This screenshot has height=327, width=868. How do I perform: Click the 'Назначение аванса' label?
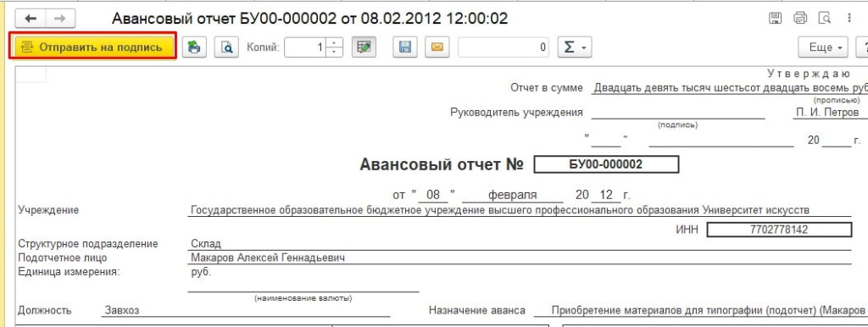(x=477, y=310)
